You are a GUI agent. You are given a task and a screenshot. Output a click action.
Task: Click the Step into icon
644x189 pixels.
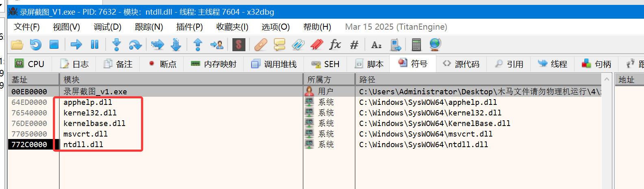click(x=117, y=44)
